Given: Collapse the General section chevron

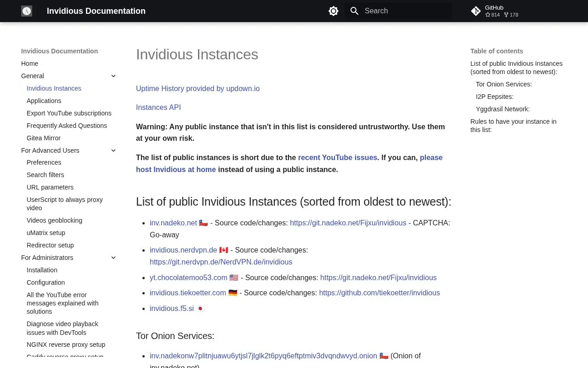Looking at the screenshot, I should pyautogui.click(x=113, y=76).
